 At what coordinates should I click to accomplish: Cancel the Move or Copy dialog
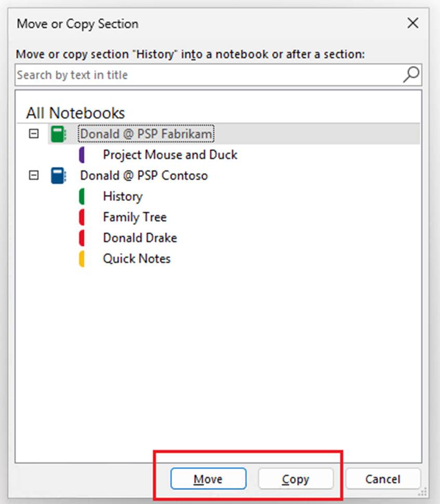click(383, 479)
